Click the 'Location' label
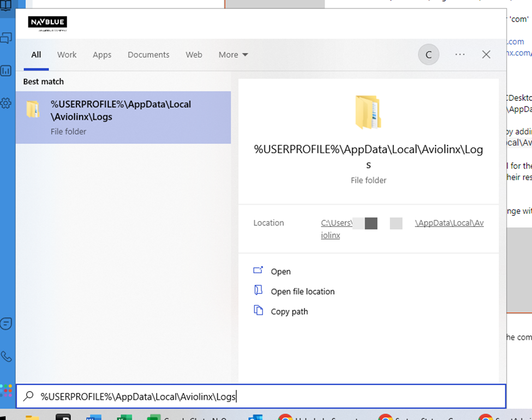The height and width of the screenshot is (420, 532). [268, 223]
